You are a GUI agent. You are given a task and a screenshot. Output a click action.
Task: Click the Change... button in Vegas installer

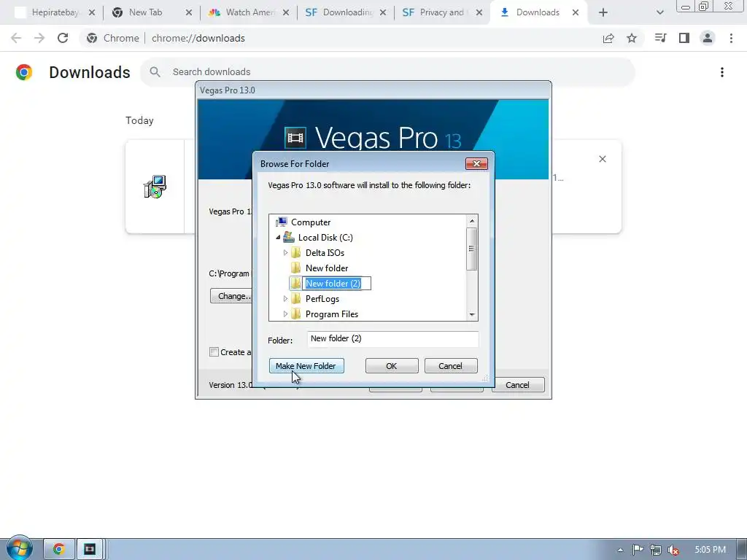[x=231, y=296]
